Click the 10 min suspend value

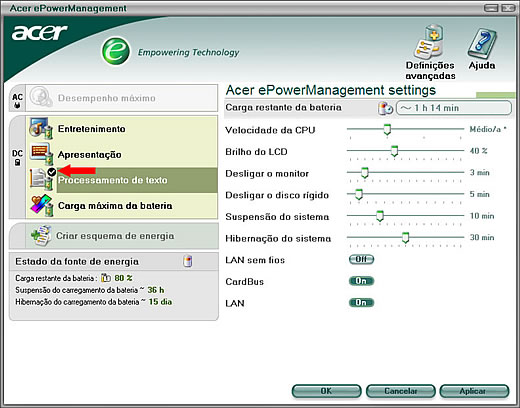tap(482, 216)
